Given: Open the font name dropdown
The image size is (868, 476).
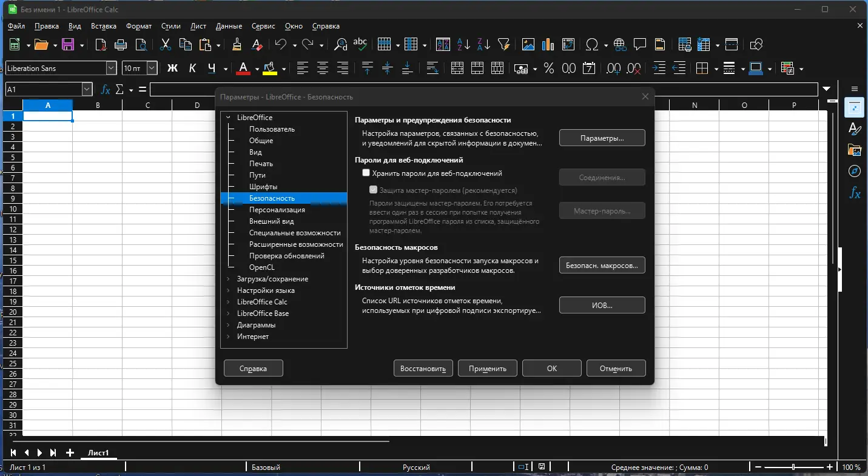Looking at the screenshot, I should point(111,69).
